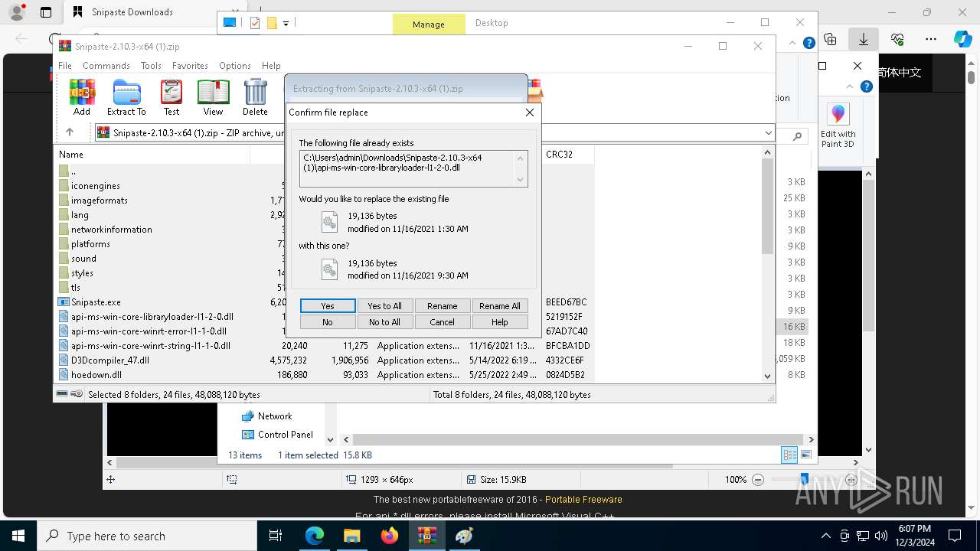This screenshot has width=980, height=551.
Task: Open the File menu in WinRAR
Action: 65,66
